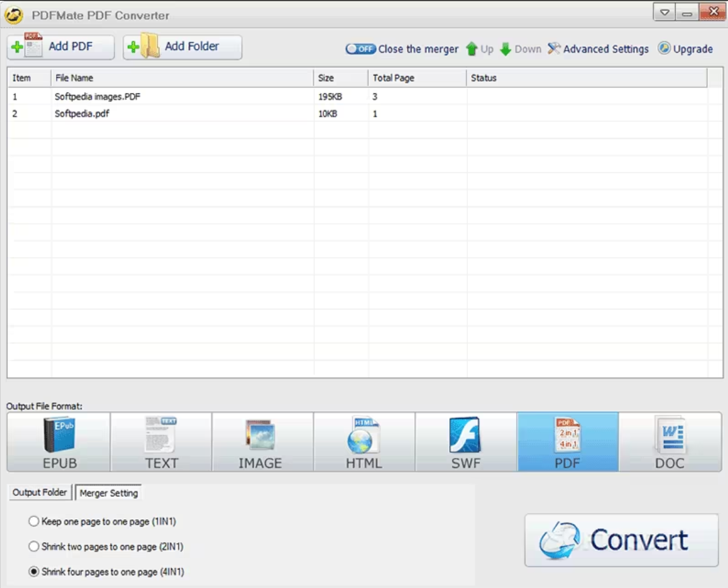Screen dimensions: 728x588
Task: Select HTML output format
Action: pyautogui.click(x=365, y=442)
